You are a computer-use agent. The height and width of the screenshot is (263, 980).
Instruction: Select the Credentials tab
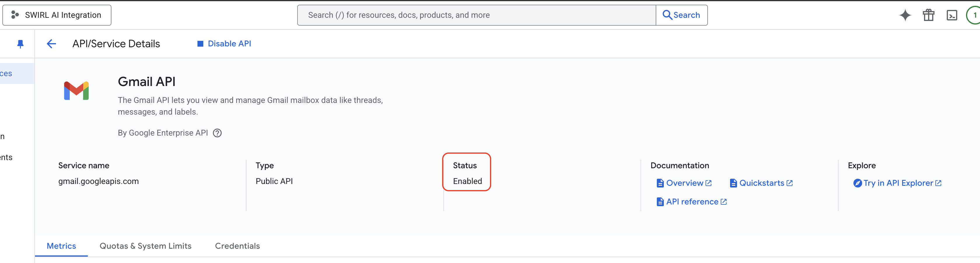(x=237, y=246)
